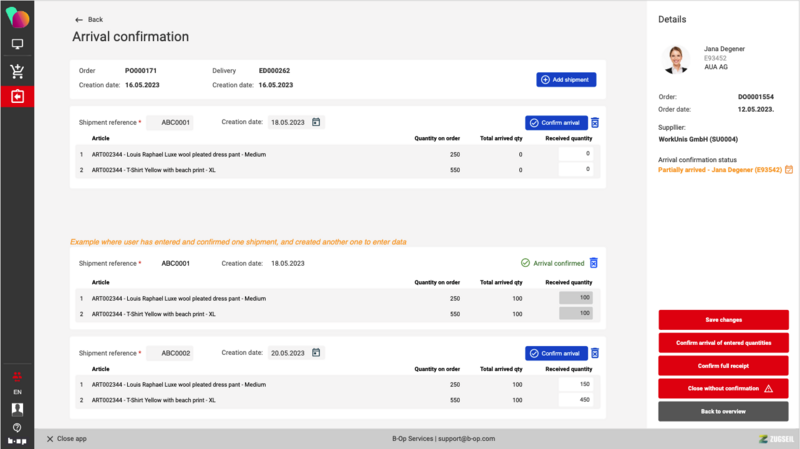Open the user profile avatar in sidebar
Viewport: 800px width, 449px height.
[17, 409]
